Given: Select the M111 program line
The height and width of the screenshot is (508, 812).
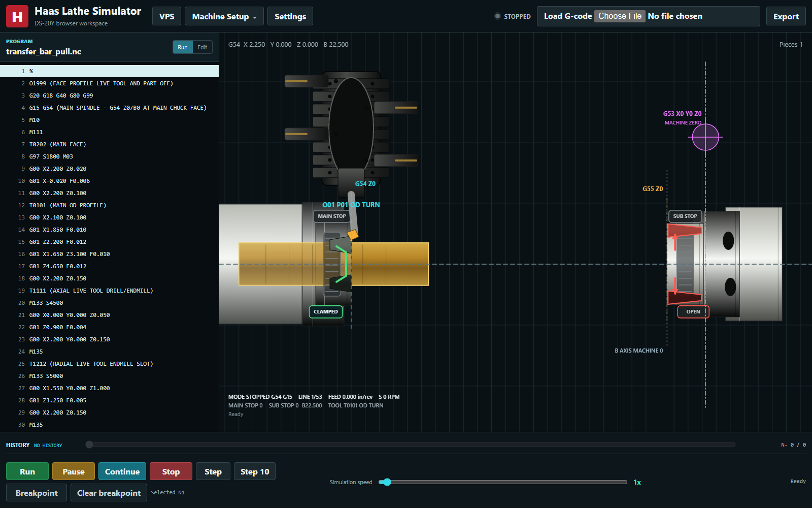Looking at the screenshot, I should tap(109, 132).
